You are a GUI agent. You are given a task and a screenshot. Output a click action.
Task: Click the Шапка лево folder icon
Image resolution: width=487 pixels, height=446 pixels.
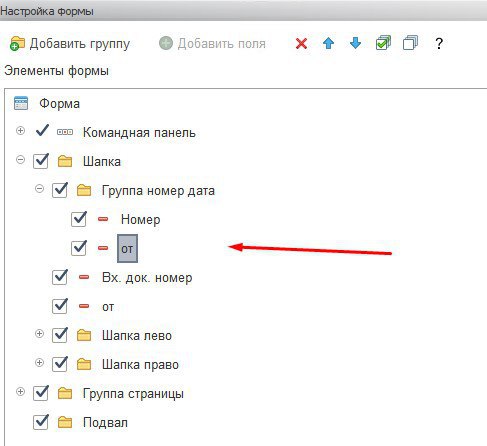coord(84,335)
